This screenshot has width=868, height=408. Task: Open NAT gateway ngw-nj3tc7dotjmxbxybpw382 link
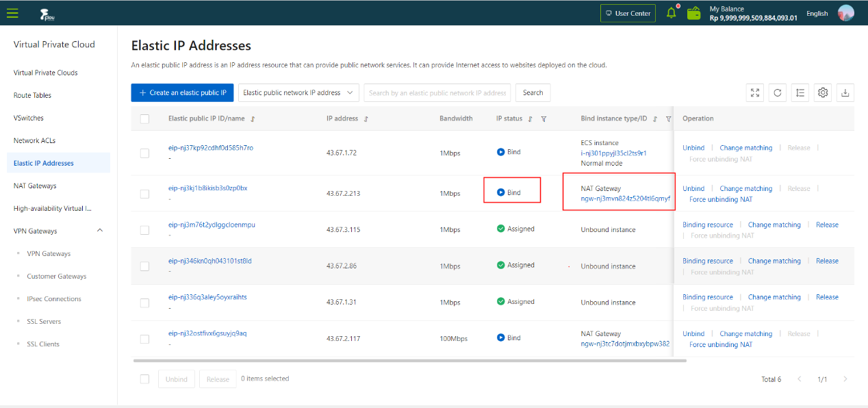(x=625, y=344)
